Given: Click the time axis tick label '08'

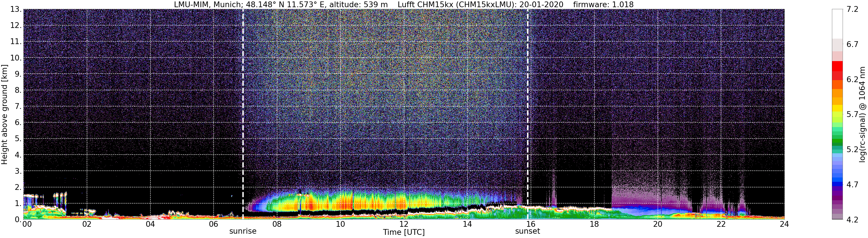Looking at the screenshot, I should tap(277, 224).
